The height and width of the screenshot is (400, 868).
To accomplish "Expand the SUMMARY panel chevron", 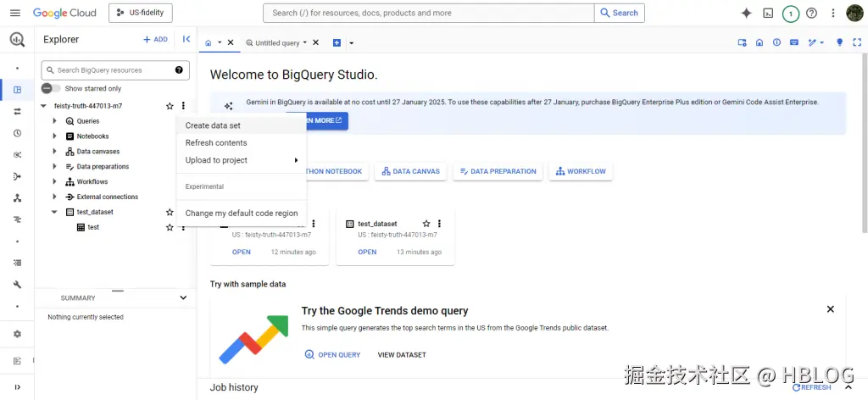I will [x=183, y=297].
